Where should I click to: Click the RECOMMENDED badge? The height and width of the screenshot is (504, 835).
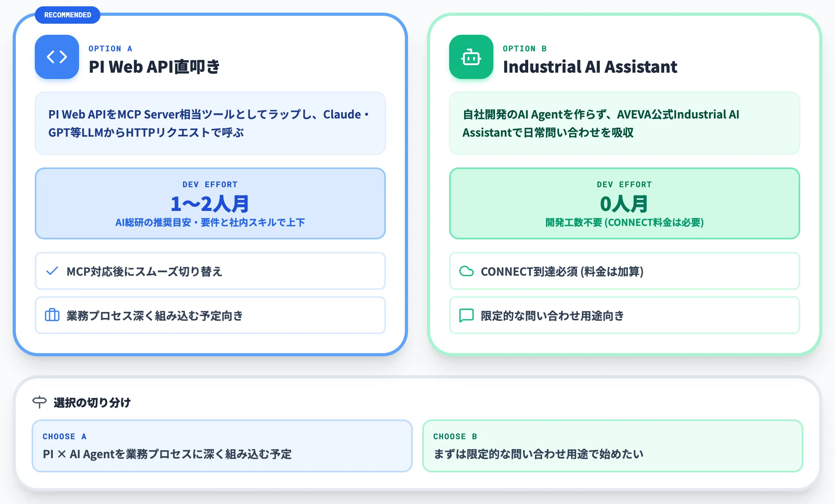point(68,15)
